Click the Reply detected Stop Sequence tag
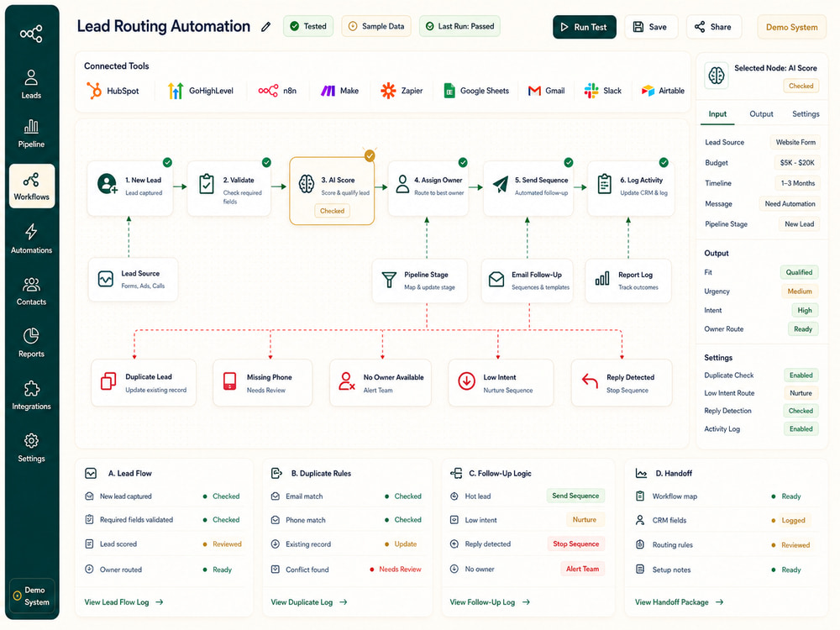The image size is (840, 630). pyautogui.click(x=576, y=543)
